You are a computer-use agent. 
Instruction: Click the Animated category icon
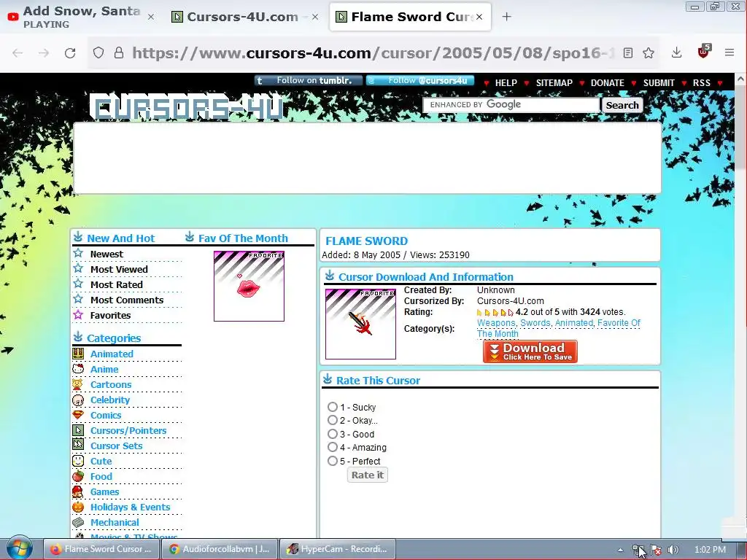pos(78,354)
